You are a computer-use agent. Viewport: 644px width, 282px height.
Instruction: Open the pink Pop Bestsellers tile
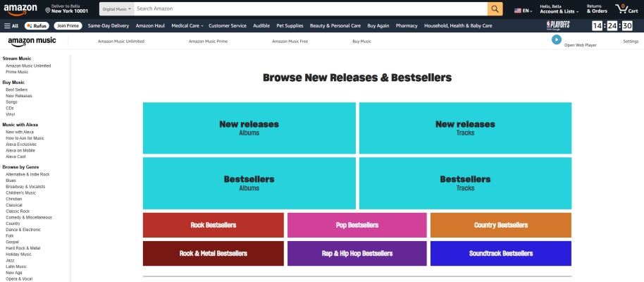[357, 225]
